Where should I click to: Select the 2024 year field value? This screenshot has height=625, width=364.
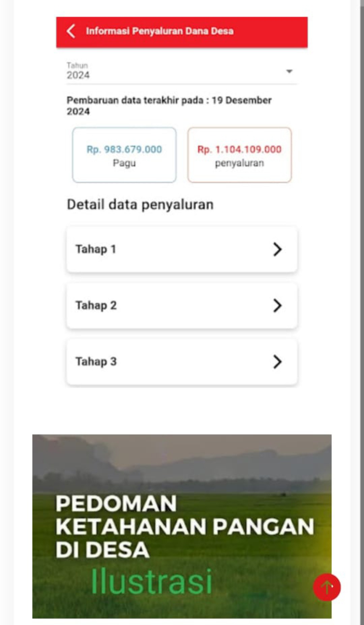pos(78,75)
